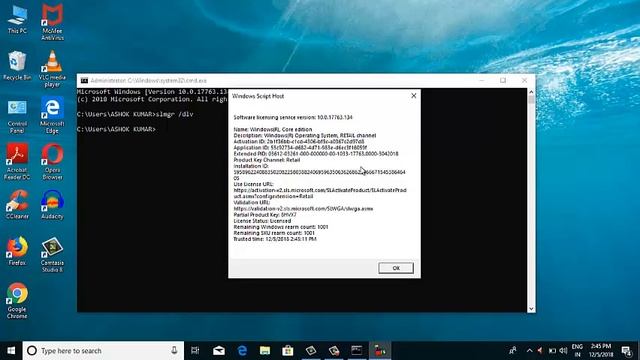This screenshot has height=360, width=640.
Task: Click the Cortana microphone in search box
Action: 174,350
